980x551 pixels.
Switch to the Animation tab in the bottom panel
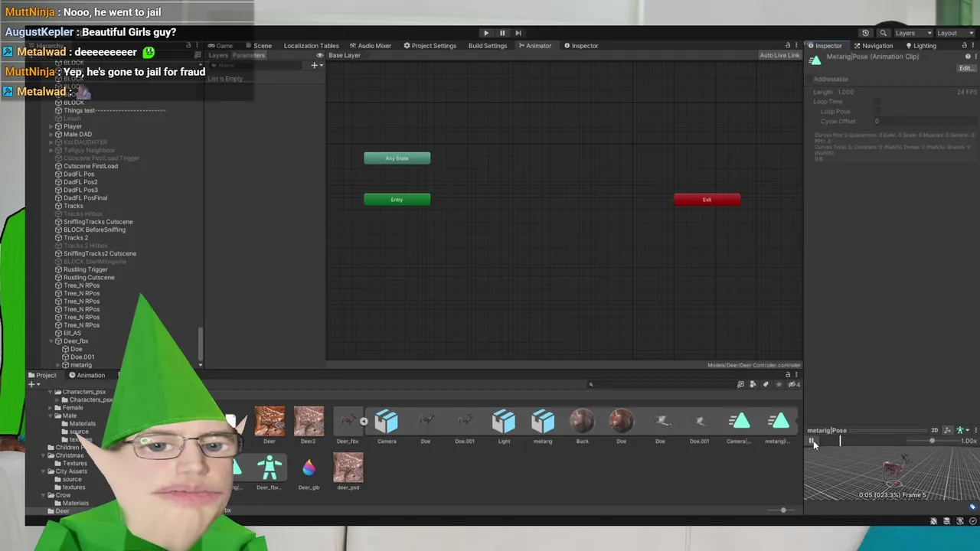click(x=87, y=375)
